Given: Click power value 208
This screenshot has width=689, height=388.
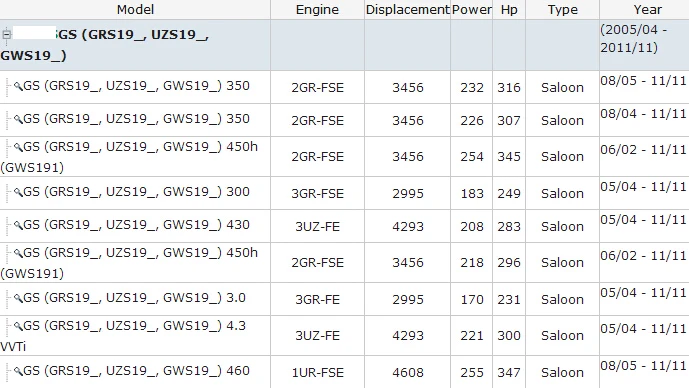Looking at the screenshot, I should [x=472, y=227].
